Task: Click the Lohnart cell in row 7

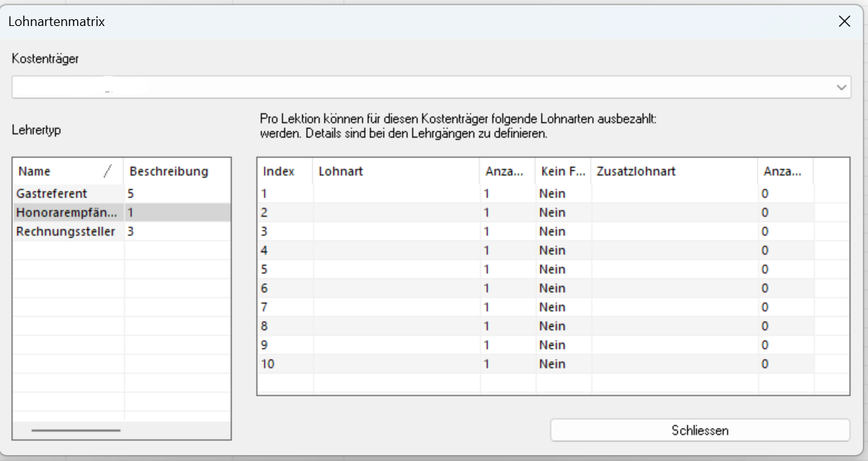Action: [x=396, y=307]
